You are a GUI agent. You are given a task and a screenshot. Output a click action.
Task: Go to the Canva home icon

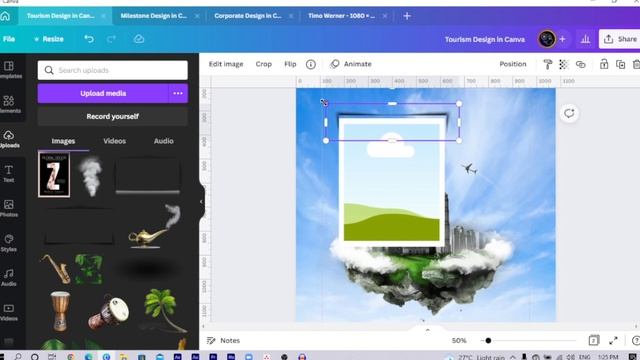tap(5, 16)
